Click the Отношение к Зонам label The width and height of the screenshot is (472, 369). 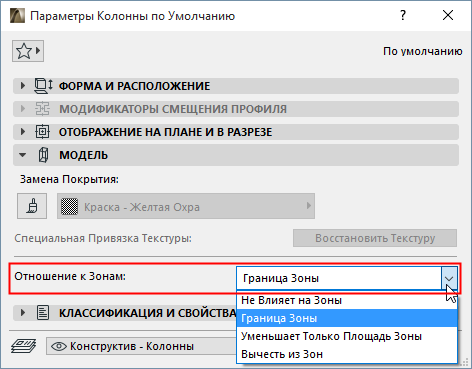pos(70,276)
